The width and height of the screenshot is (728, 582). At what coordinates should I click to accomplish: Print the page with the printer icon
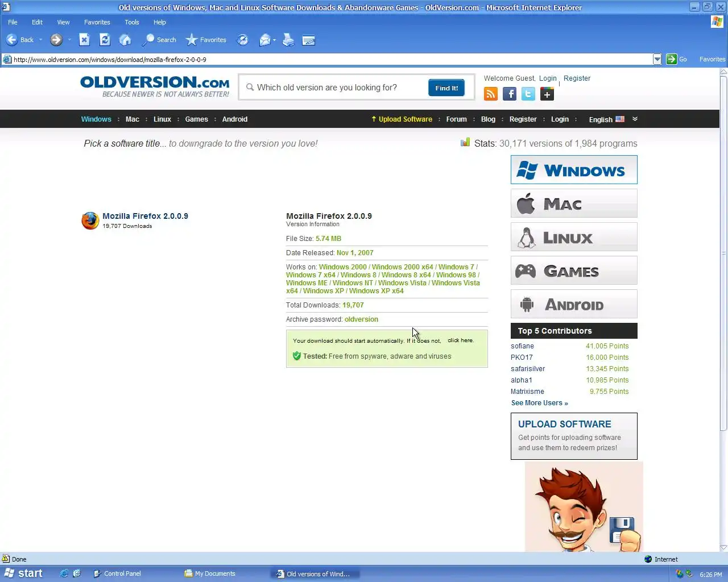[288, 40]
